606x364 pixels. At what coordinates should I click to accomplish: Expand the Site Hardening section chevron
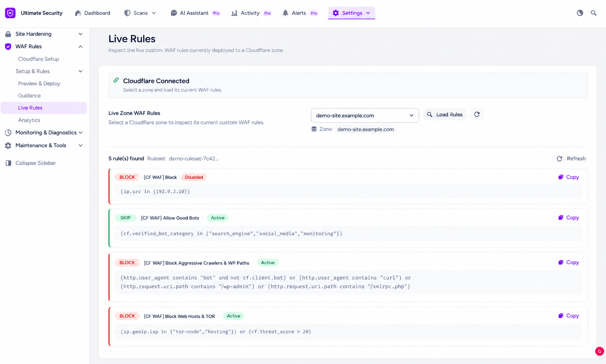pyautogui.click(x=81, y=34)
